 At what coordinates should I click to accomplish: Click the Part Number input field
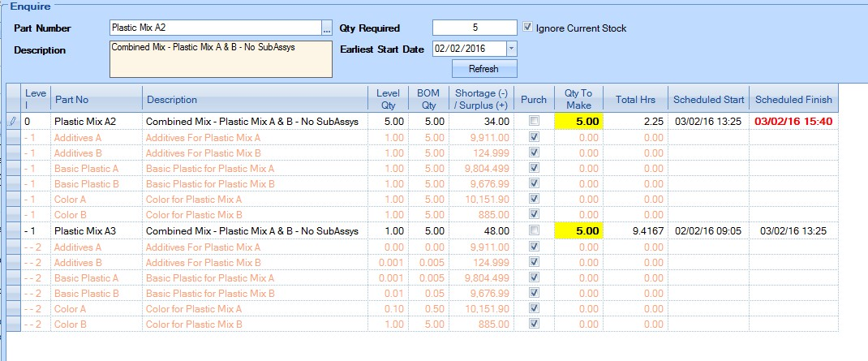(215, 28)
